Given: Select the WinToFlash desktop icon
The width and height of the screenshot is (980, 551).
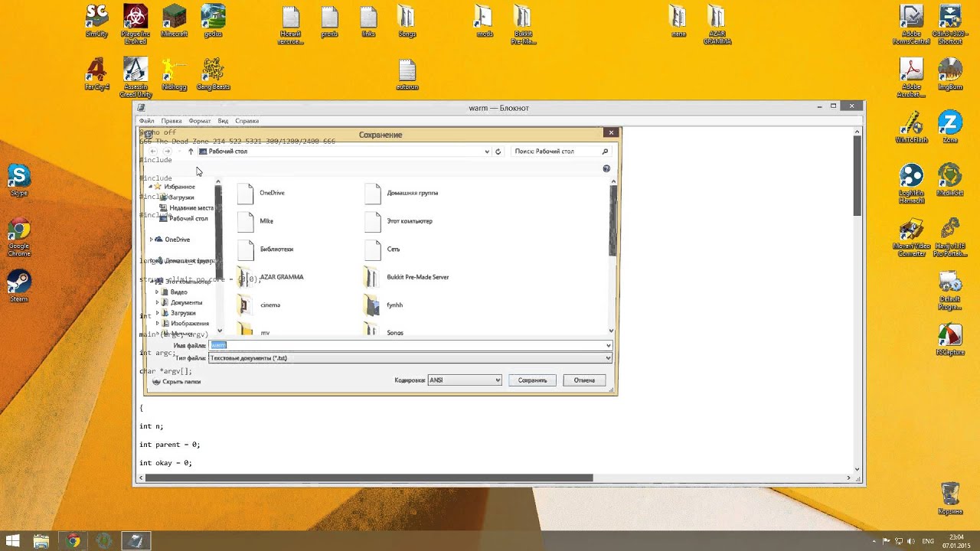Looking at the screenshot, I should pyautogui.click(x=911, y=127).
